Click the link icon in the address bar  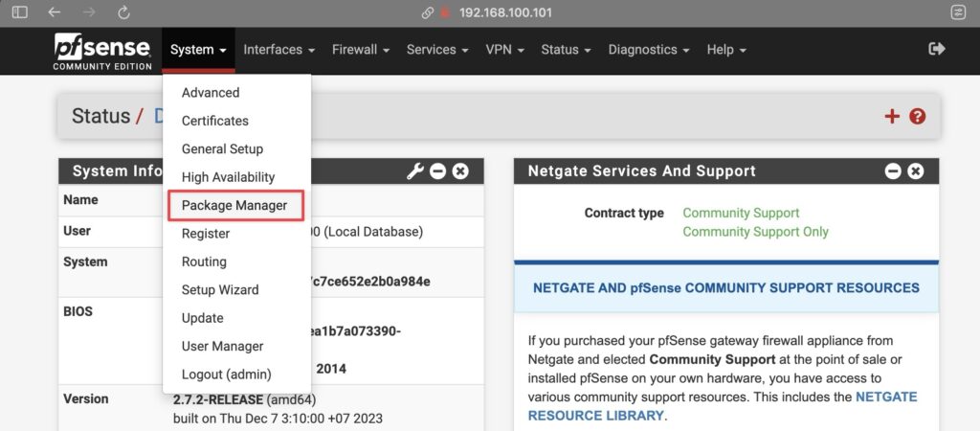point(428,12)
